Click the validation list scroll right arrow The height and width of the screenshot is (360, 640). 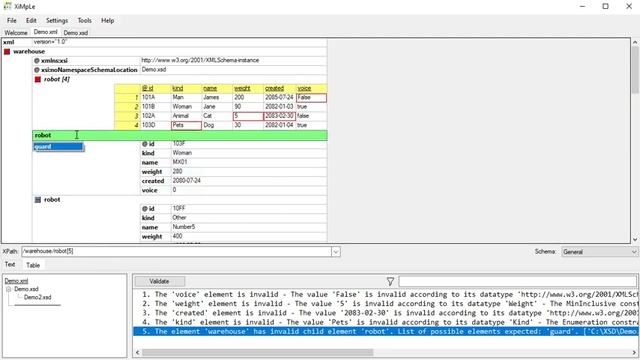click(634, 352)
